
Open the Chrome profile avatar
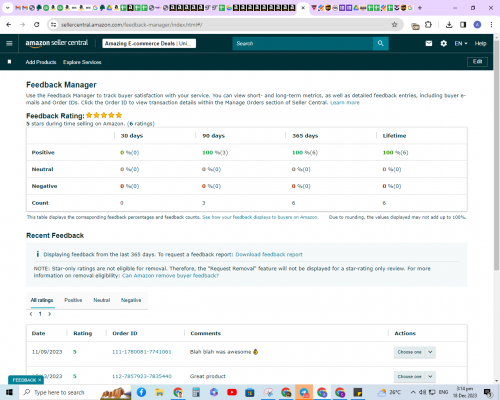[477, 25]
